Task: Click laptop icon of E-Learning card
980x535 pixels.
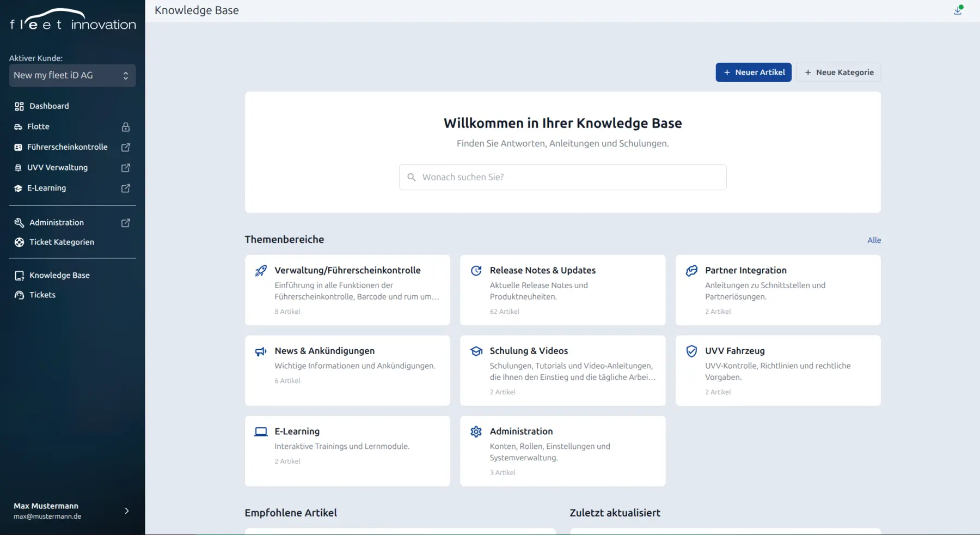Action: tap(261, 432)
